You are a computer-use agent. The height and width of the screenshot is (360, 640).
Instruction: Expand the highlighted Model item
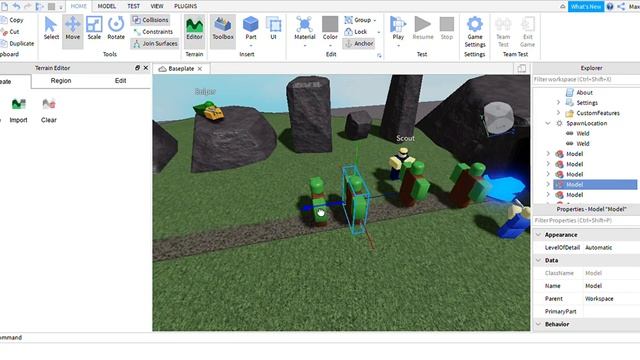click(x=548, y=184)
